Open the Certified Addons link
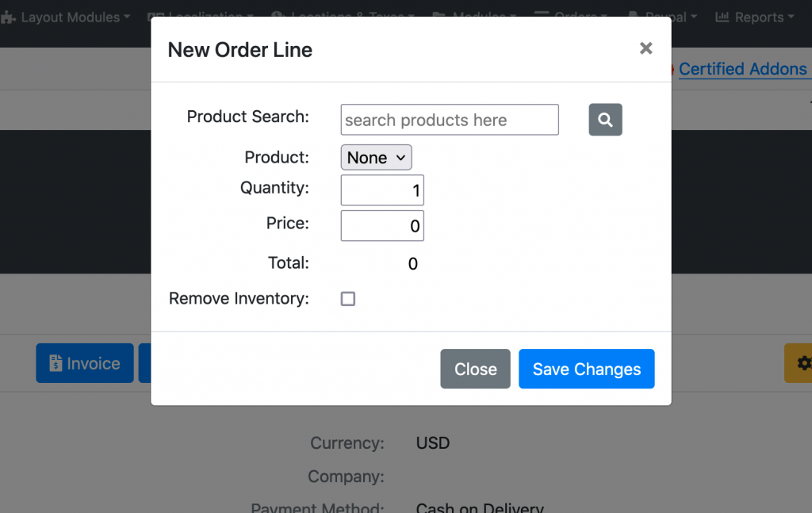Viewport: 812px width, 513px height. click(x=742, y=69)
